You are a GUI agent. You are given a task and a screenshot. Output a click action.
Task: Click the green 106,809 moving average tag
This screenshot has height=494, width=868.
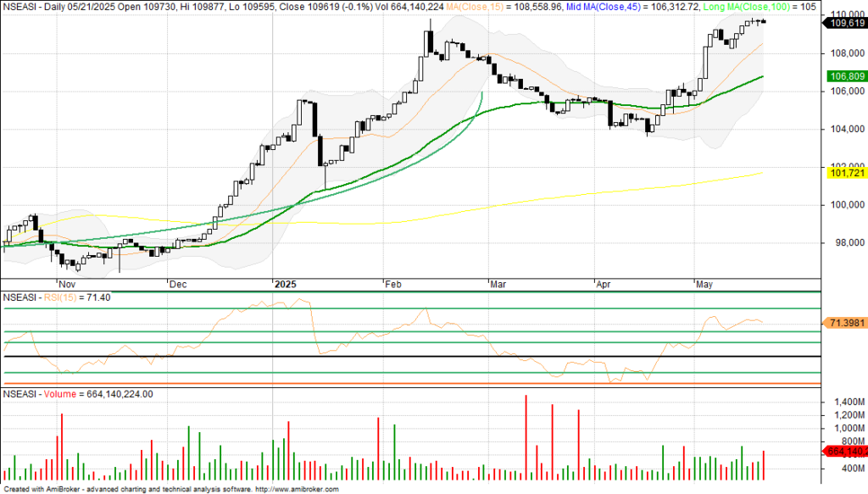(844, 76)
